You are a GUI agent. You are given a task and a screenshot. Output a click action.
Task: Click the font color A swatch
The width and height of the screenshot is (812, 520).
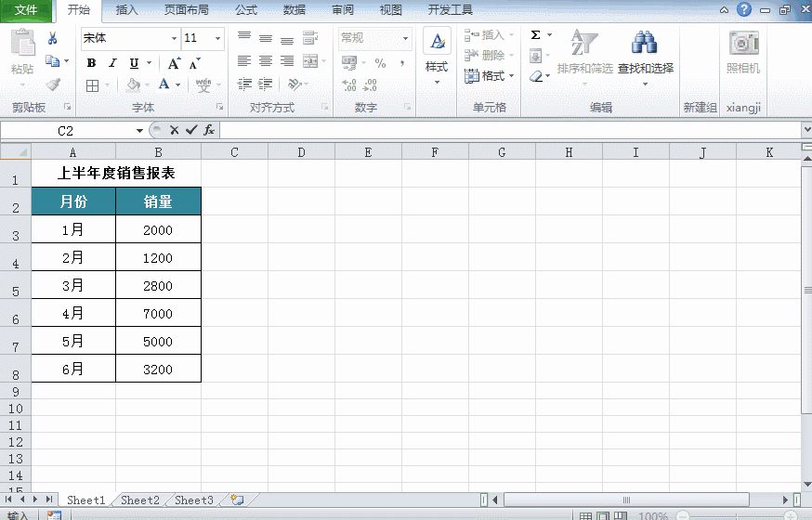[164, 84]
